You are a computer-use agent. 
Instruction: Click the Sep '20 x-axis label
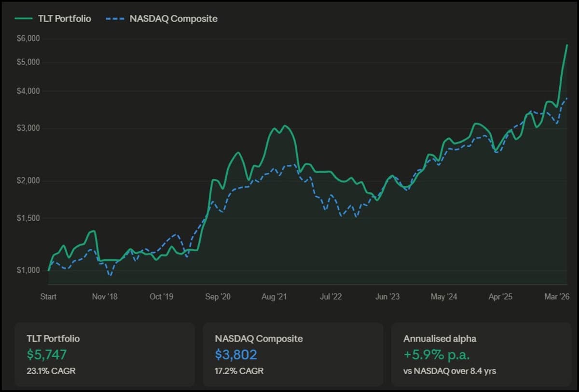point(218,297)
